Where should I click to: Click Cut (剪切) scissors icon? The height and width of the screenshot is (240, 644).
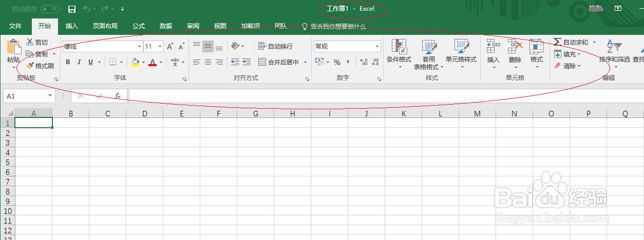coord(30,42)
